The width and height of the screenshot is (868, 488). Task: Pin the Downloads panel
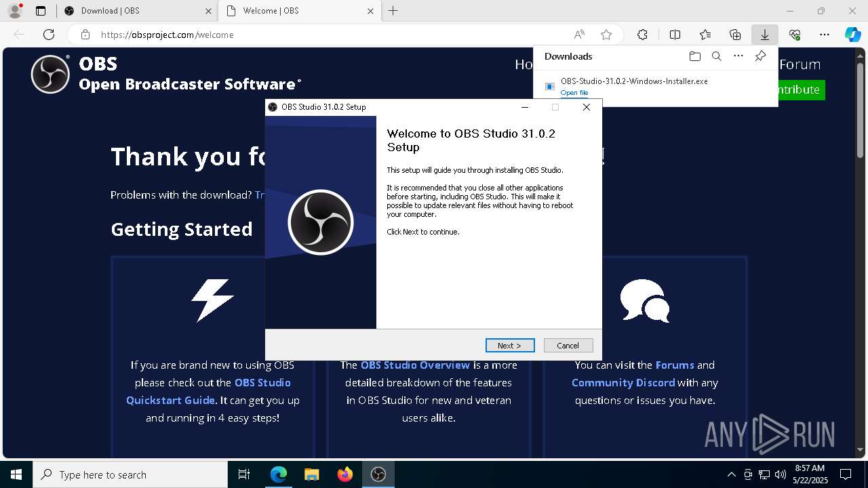click(760, 56)
